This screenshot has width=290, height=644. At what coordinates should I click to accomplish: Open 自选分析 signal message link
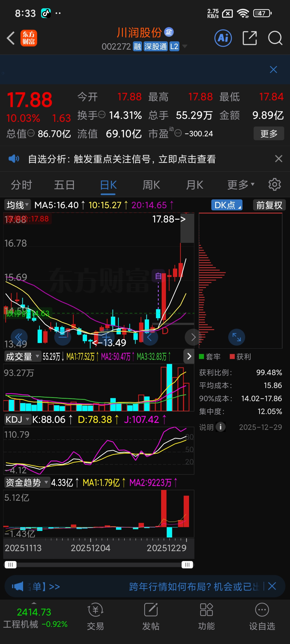[x=122, y=159]
